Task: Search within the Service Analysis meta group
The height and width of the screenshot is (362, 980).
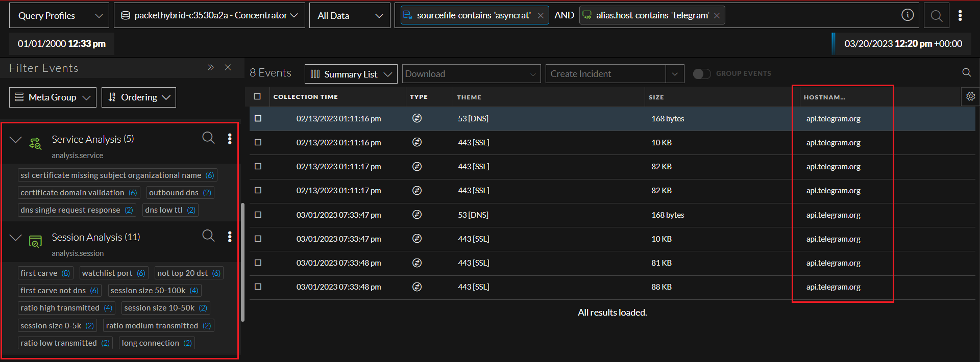Action: coord(208,138)
